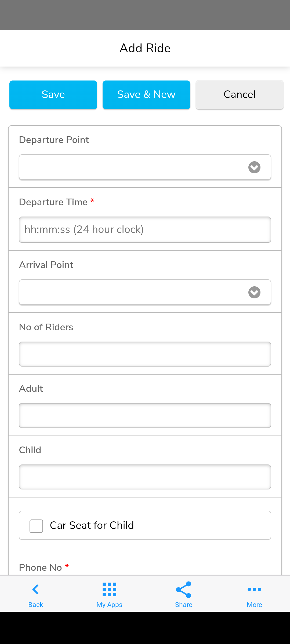
Task: Click the No of Riders field
Action: (x=145, y=354)
